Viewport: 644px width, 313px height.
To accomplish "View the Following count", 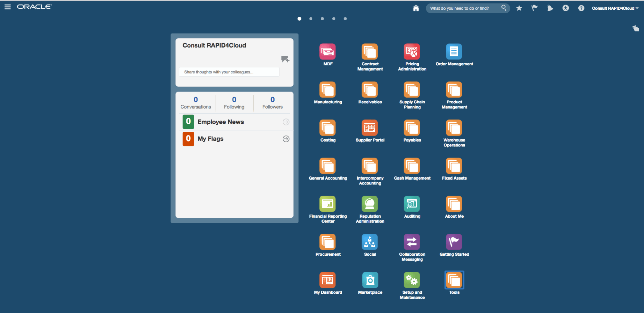I will coord(234,103).
